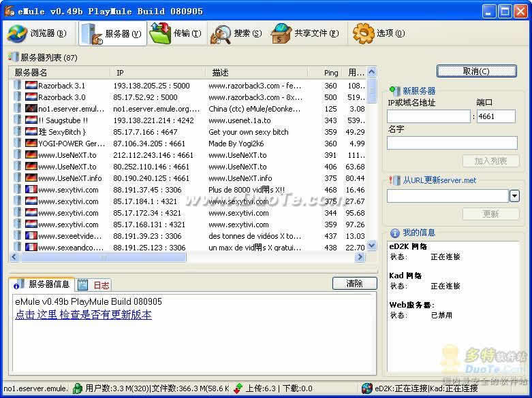Screen dimensions: 532x398
Task: Click the horizontal scroll right arrow
Action: tap(360, 257)
